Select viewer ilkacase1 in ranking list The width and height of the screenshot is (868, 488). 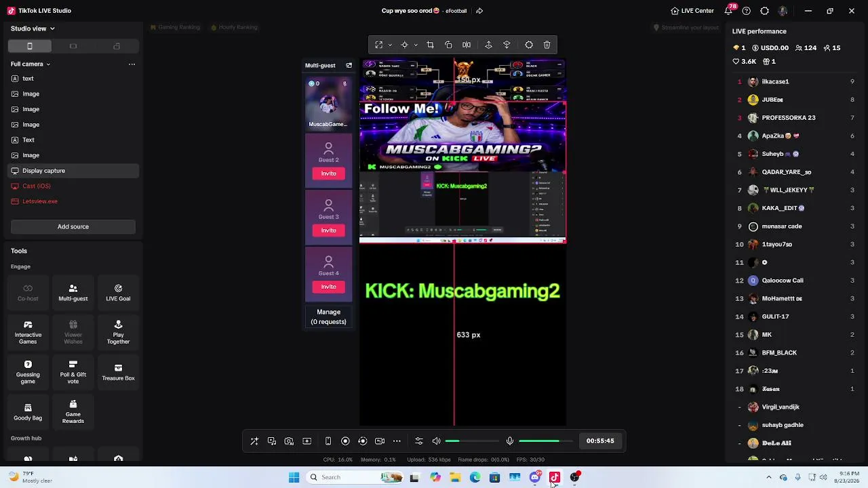(796, 81)
